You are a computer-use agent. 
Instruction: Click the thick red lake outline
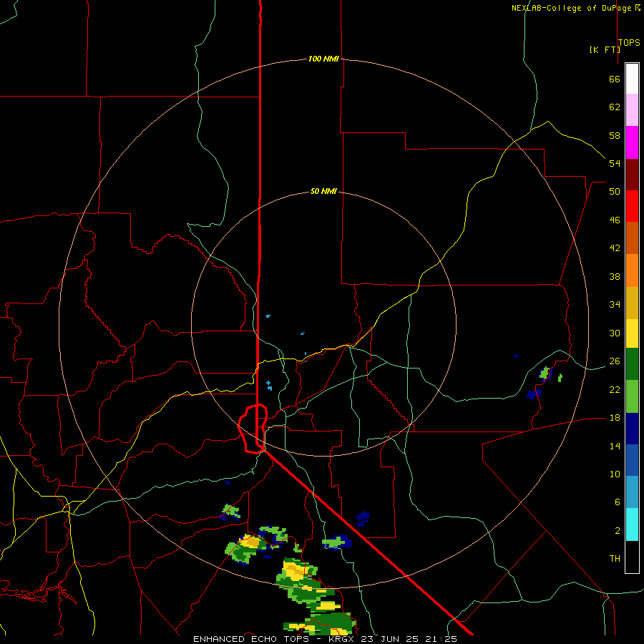coord(252,429)
